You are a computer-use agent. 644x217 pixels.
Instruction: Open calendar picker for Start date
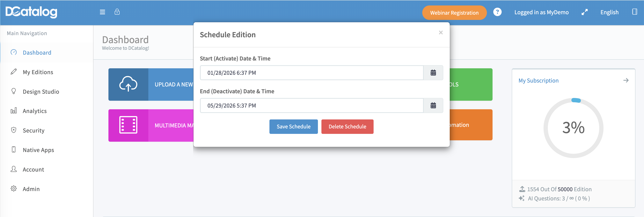433,73
